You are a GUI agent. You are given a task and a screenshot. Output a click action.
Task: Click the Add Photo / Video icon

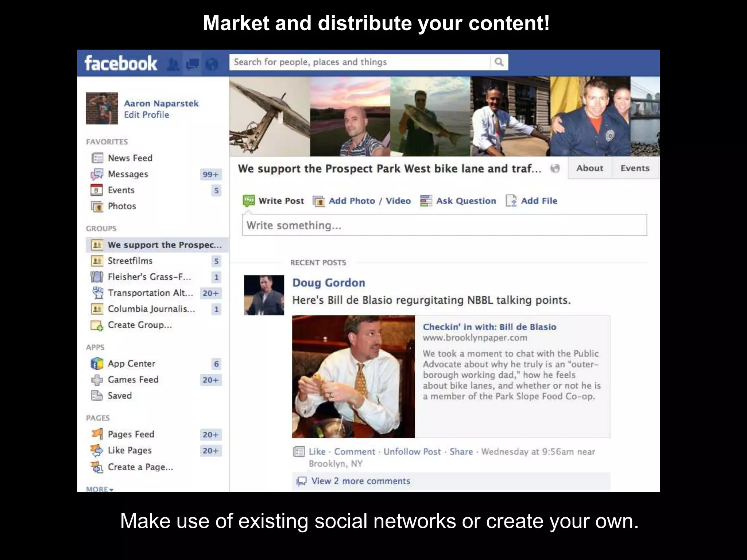point(319,201)
